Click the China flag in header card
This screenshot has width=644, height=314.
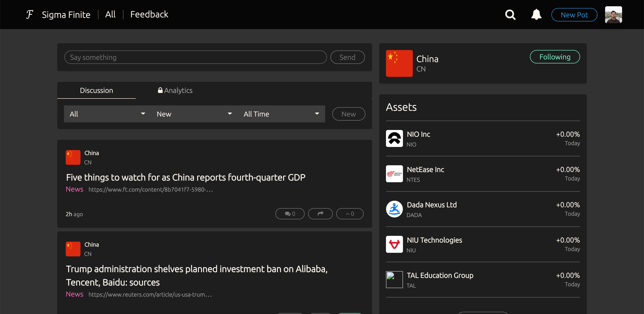pyautogui.click(x=399, y=63)
